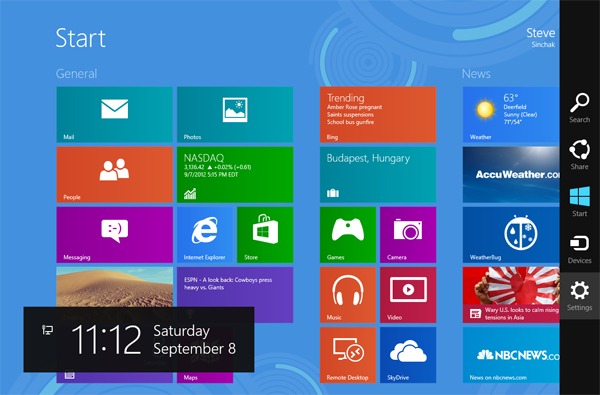Image resolution: width=600 pixels, height=395 pixels.
Task: Open the Budapest, Hungary travel tile
Action: click(378, 175)
